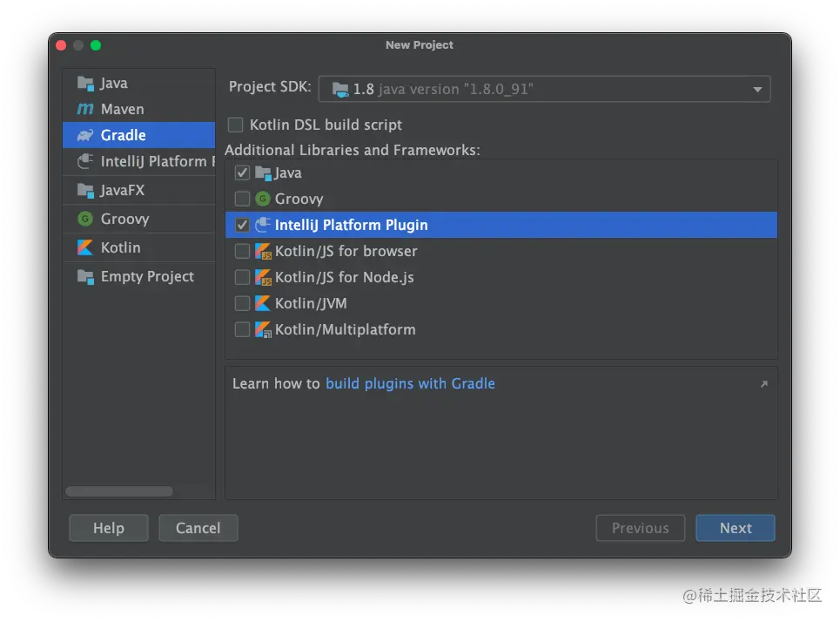Click the JavaFX folder icon in the sidebar

tap(85, 191)
